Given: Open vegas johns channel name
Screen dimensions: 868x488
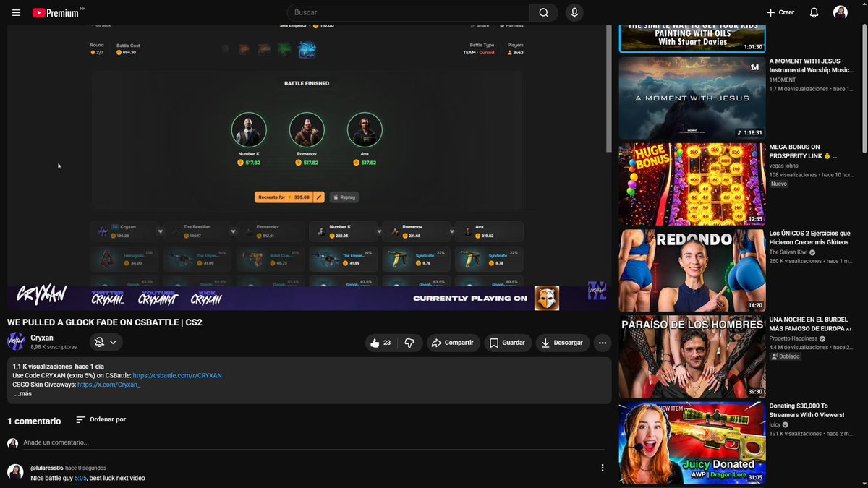Looking at the screenshot, I should pos(785,166).
